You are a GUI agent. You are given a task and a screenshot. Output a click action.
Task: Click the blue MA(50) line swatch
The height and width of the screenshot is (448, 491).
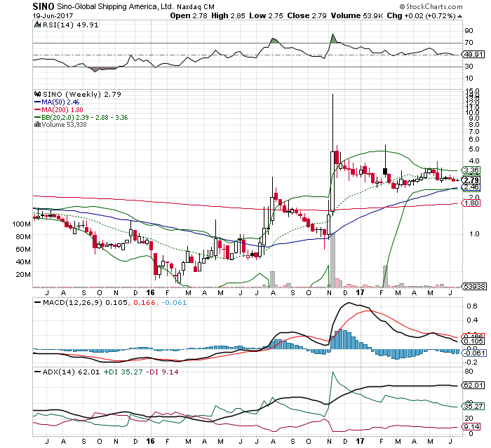click(x=37, y=102)
